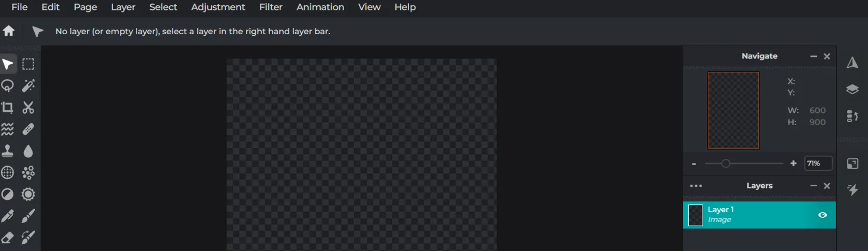Choose the Cutout scissors tool
Image resolution: width=868 pixels, height=251 pixels.
[x=28, y=108]
